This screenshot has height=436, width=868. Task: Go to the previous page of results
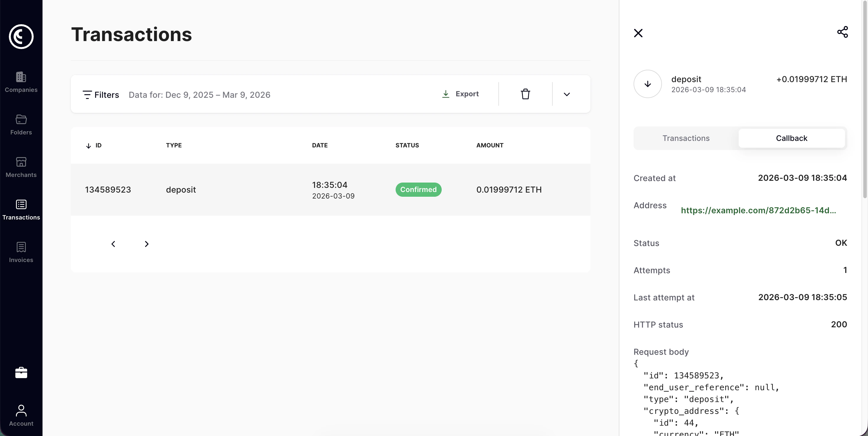(113, 244)
